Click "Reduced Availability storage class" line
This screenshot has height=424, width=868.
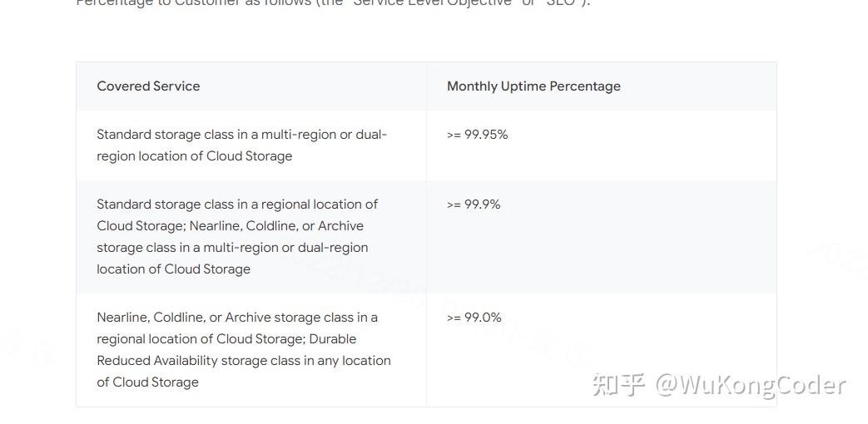click(x=244, y=361)
